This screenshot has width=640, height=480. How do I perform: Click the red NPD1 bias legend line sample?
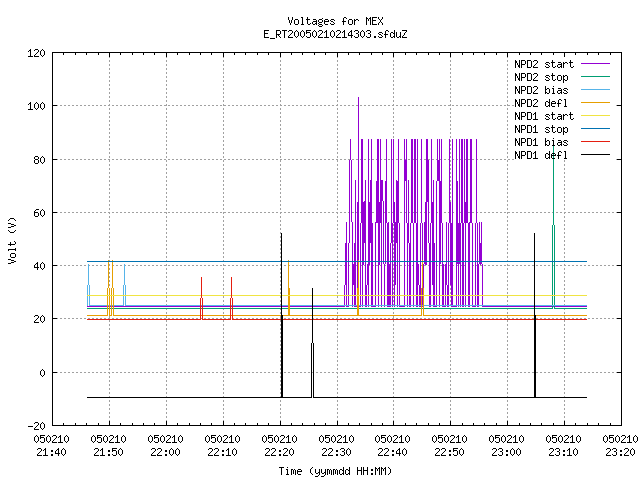(x=595, y=142)
